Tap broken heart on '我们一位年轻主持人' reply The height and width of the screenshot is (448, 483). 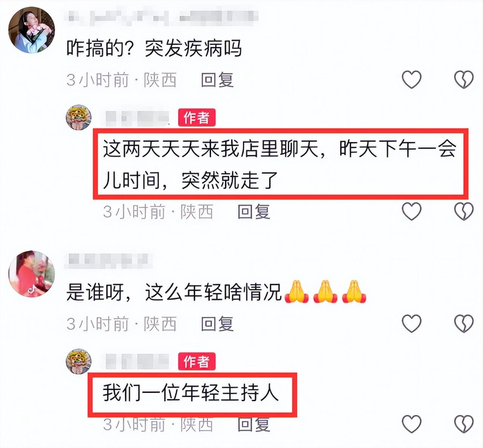point(464,424)
